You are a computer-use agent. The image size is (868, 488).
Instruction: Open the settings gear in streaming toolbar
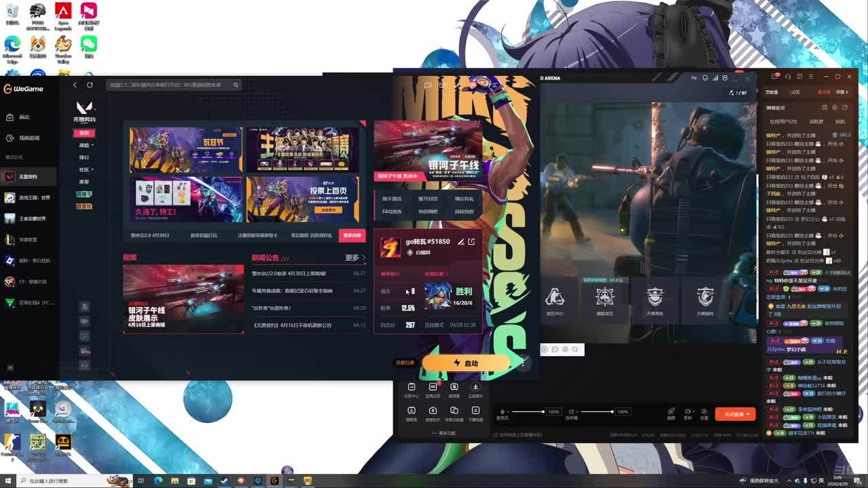coord(704,411)
